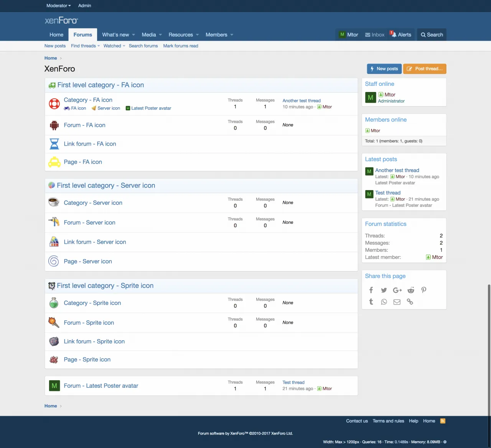491x448 pixels.
Task: Open the Alerts bell in navigation
Action: (x=401, y=34)
